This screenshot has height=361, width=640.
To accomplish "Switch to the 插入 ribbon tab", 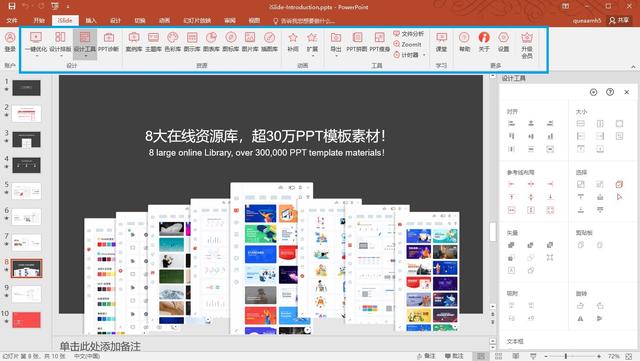I will 91,20.
